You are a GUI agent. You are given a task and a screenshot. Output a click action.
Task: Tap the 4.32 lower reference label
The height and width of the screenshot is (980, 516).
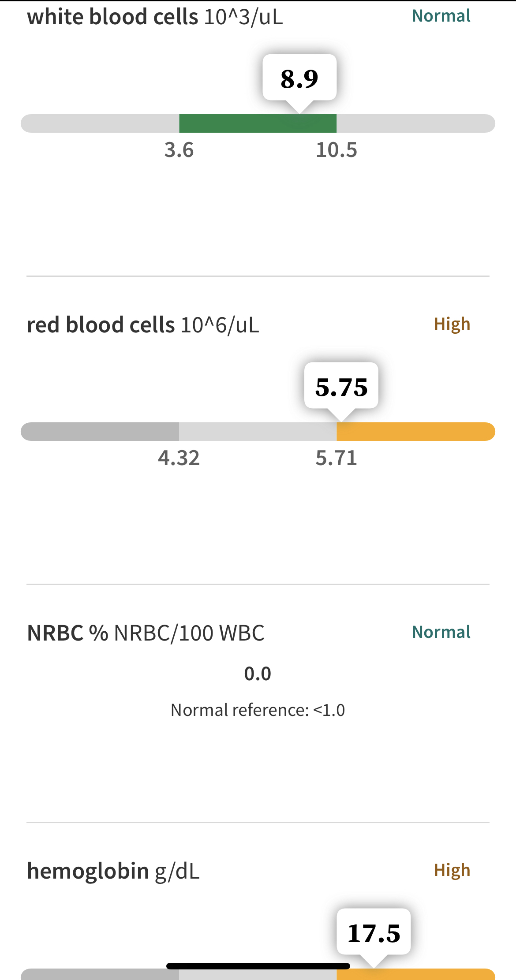tap(179, 458)
